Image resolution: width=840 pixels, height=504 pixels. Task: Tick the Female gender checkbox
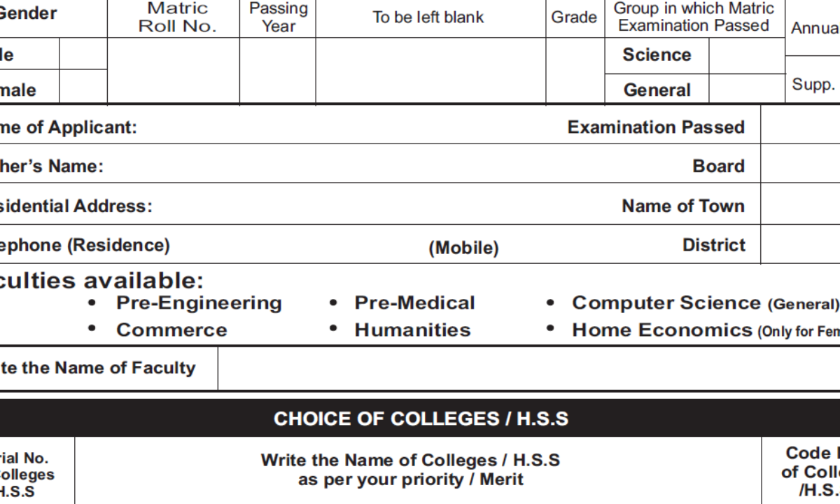83,87
